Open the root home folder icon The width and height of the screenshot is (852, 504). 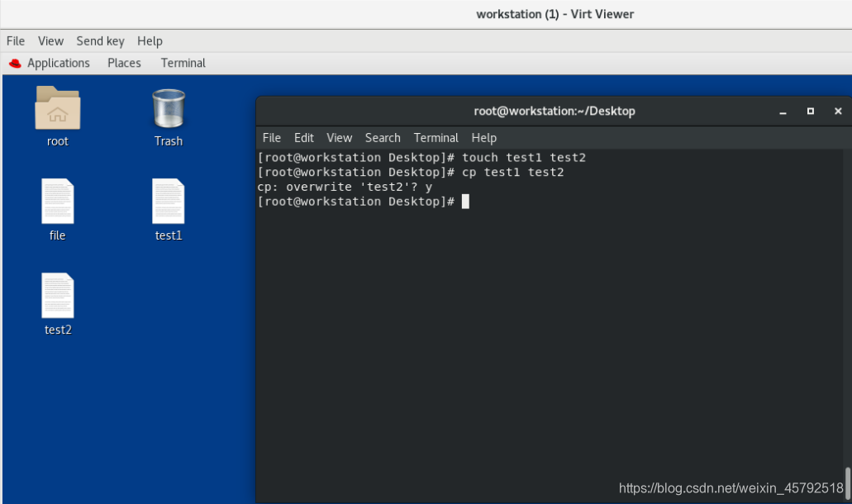[58, 107]
